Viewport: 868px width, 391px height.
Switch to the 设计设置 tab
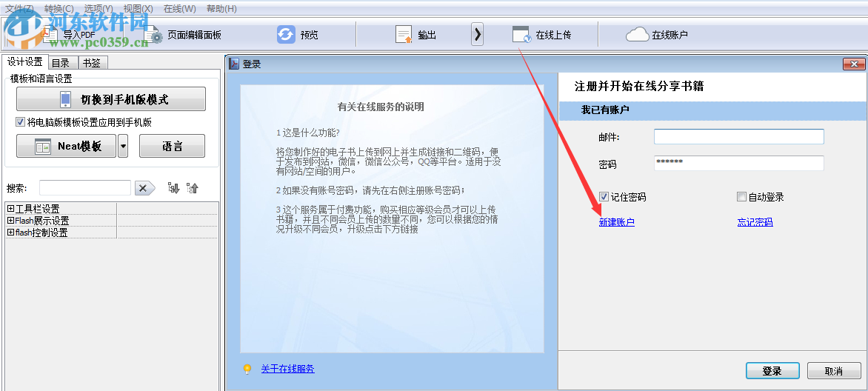[25, 62]
